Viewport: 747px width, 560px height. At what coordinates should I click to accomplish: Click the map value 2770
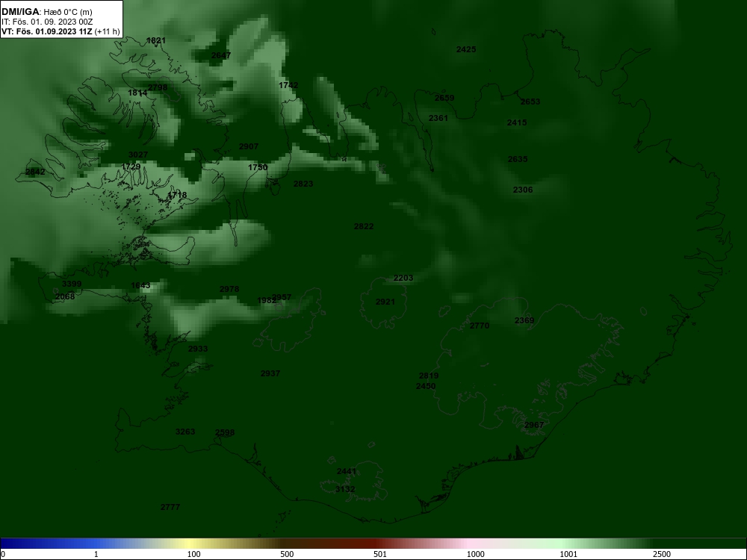(480, 326)
